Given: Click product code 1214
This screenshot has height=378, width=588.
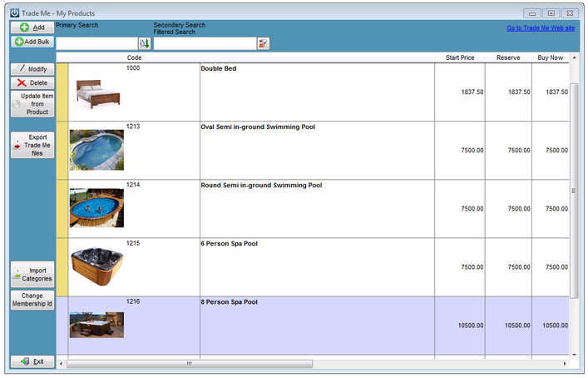Looking at the screenshot, I should [133, 185].
